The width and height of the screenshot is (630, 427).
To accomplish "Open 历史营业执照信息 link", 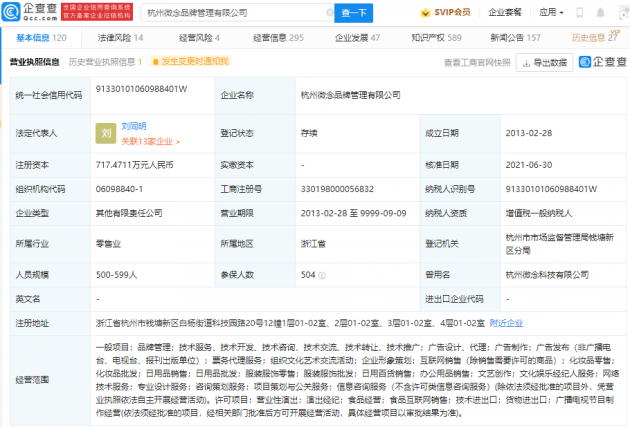I will 105,62.
